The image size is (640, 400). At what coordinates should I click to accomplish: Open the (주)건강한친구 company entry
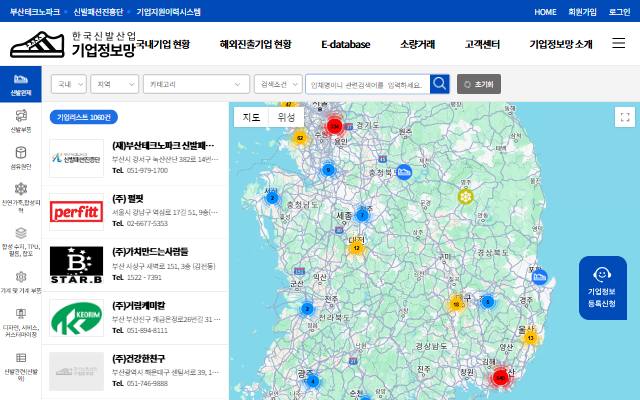pos(139,358)
